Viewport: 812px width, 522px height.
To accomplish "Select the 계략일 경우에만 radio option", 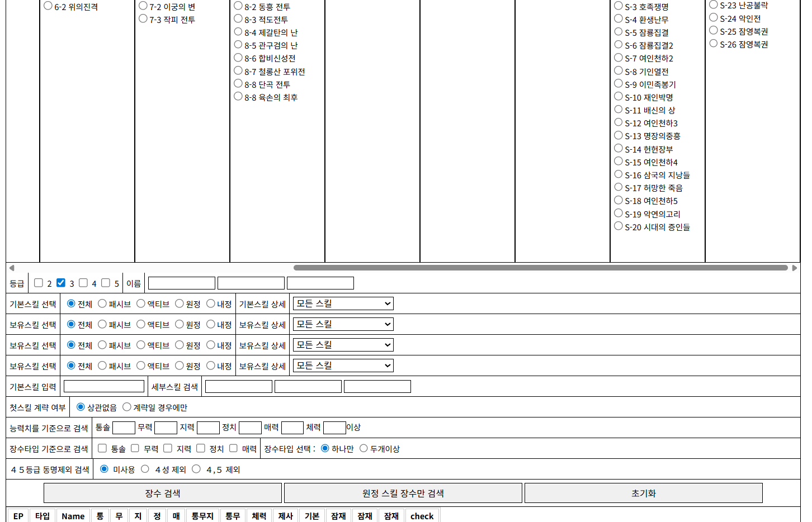I will [127, 407].
